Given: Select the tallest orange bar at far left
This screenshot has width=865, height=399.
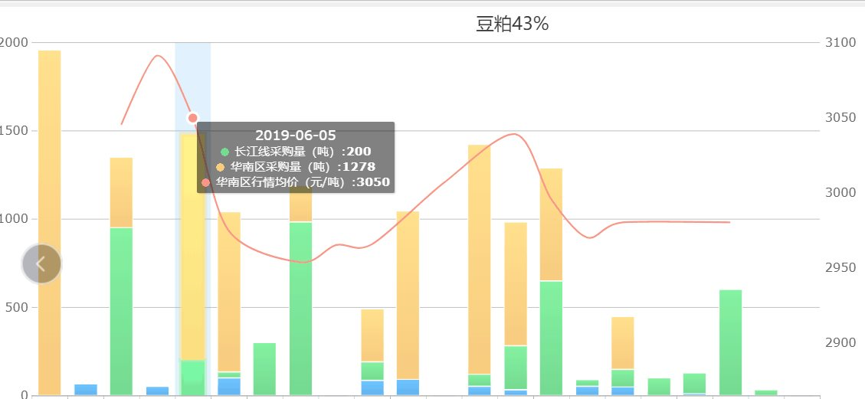Looking at the screenshot, I should tap(49, 222).
